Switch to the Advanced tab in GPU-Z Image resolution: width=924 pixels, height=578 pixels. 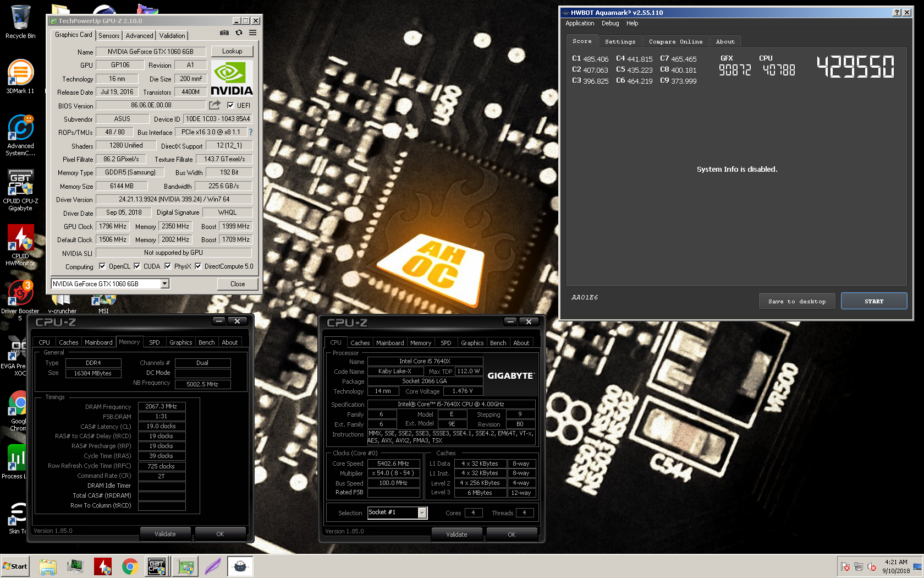tap(140, 36)
